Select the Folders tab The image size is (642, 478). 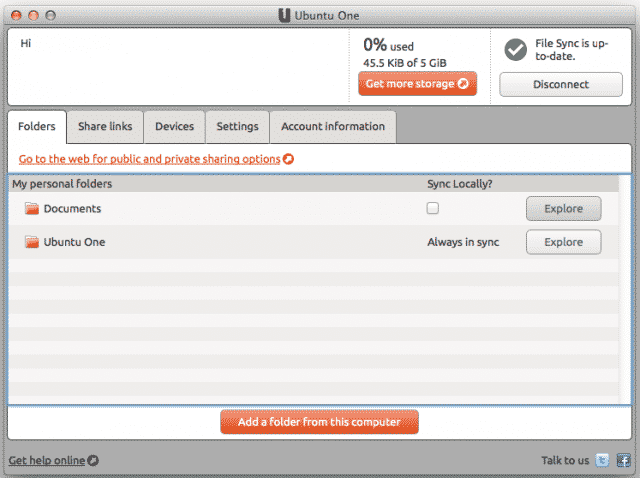pyautogui.click(x=37, y=127)
